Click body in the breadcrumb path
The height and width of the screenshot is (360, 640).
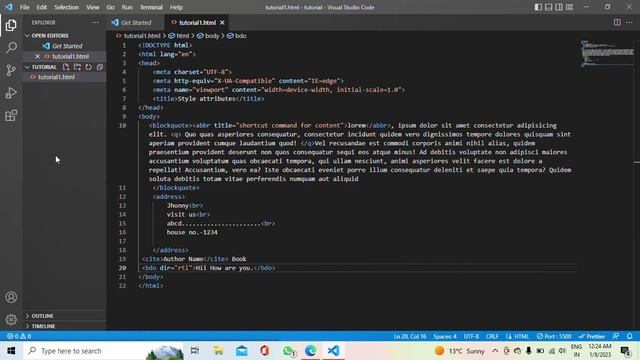coord(212,36)
